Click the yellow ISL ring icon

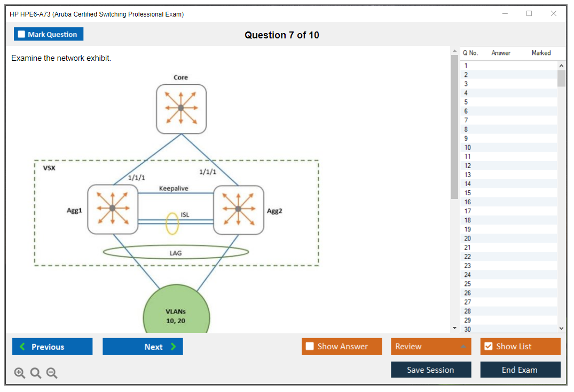click(172, 223)
